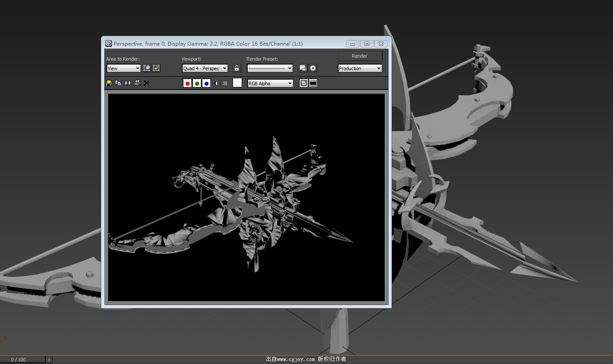The height and width of the screenshot is (364, 613).
Task: Toggle the monochrome display icon
Action: (x=225, y=83)
